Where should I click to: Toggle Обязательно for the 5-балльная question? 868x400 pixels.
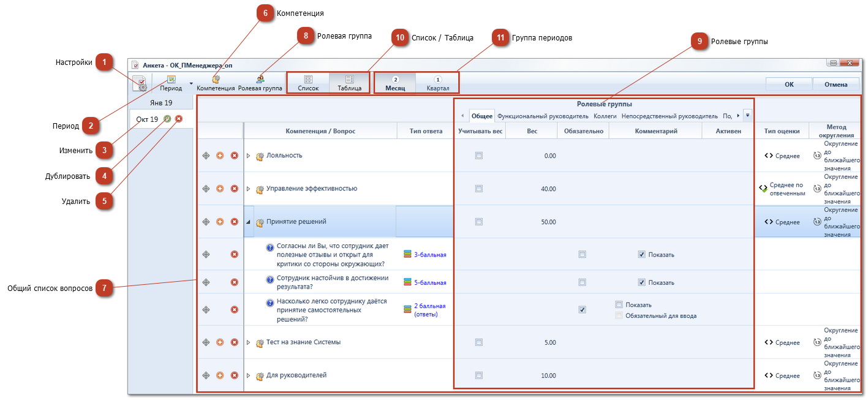pyautogui.click(x=582, y=282)
